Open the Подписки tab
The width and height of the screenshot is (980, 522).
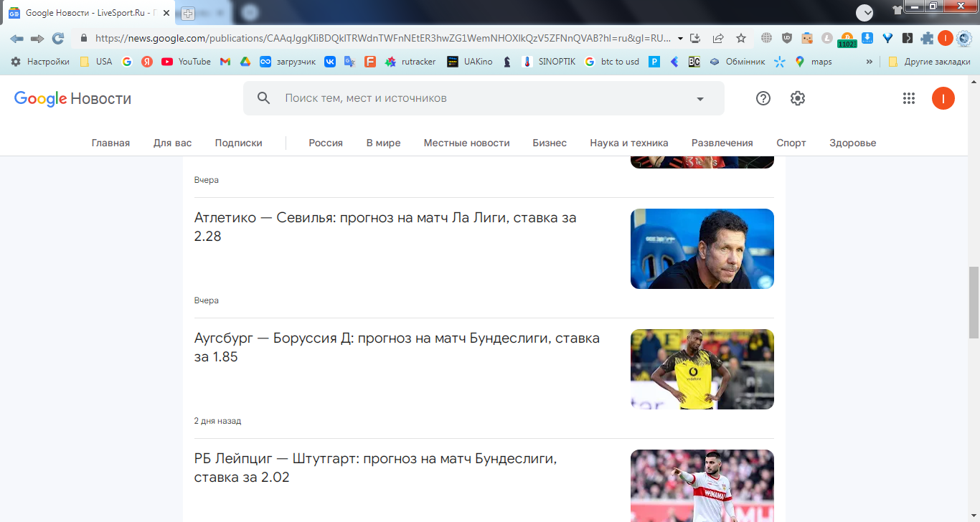[238, 143]
